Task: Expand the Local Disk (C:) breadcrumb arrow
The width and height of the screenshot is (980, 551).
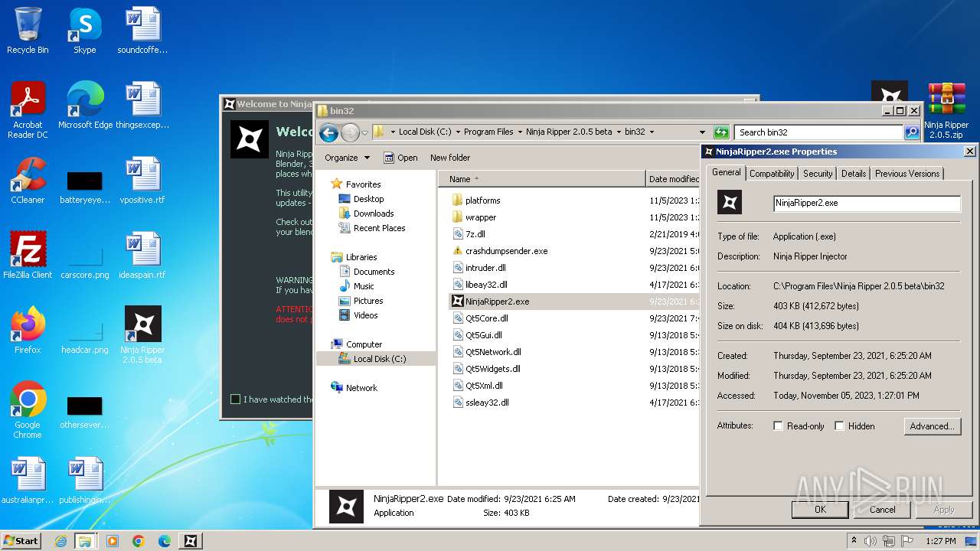Action: coord(458,132)
